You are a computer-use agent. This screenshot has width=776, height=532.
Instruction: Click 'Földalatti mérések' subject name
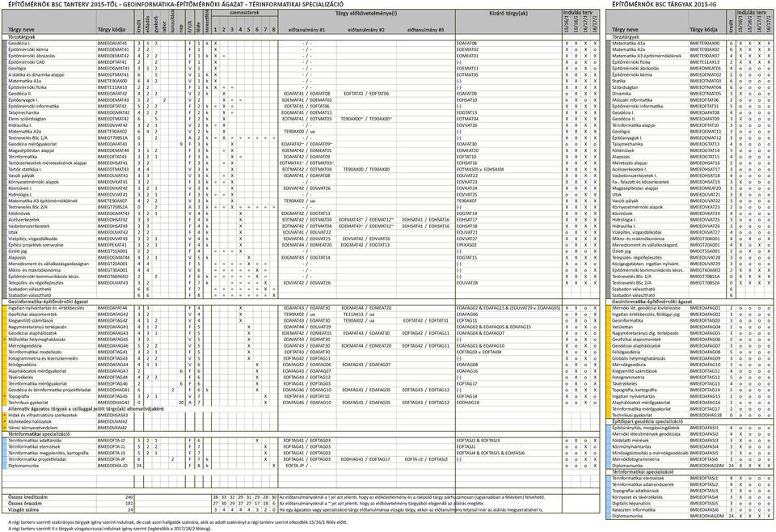coord(630,441)
